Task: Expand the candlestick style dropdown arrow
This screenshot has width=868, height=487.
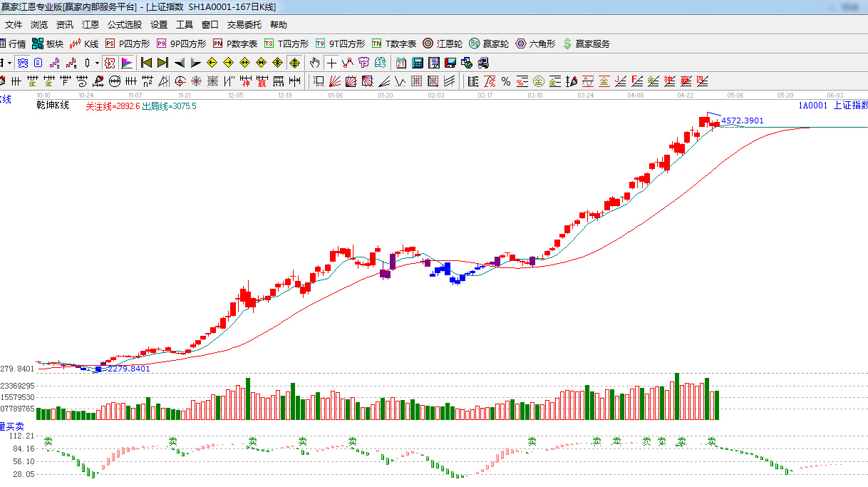Action: click(97, 63)
